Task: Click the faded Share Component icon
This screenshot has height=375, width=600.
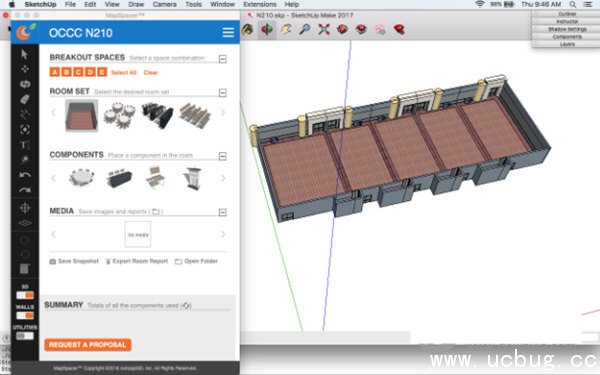Action: click(x=380, y=29)
